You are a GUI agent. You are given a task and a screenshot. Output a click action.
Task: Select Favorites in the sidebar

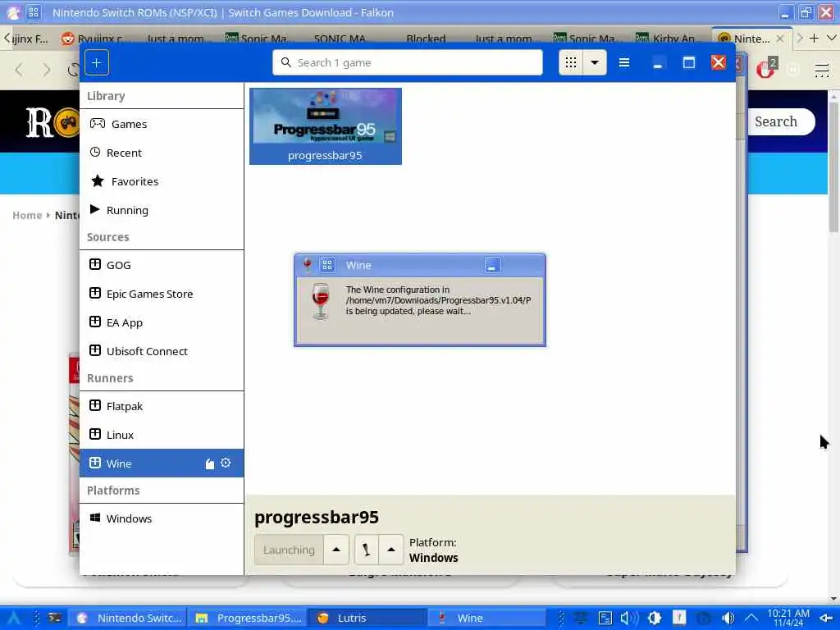[x=162, y=181]
